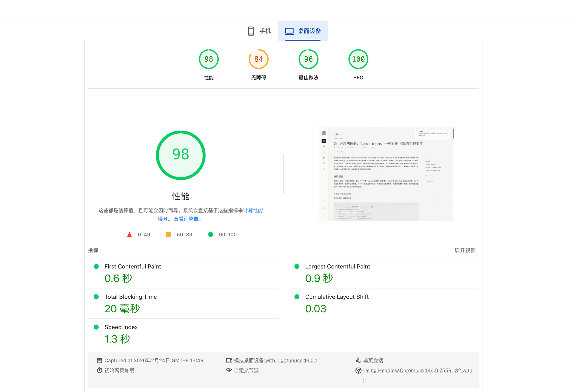Click the Total Blocking Time metric
The height and width of the screenshot is (392, 573).
[130, 297]
